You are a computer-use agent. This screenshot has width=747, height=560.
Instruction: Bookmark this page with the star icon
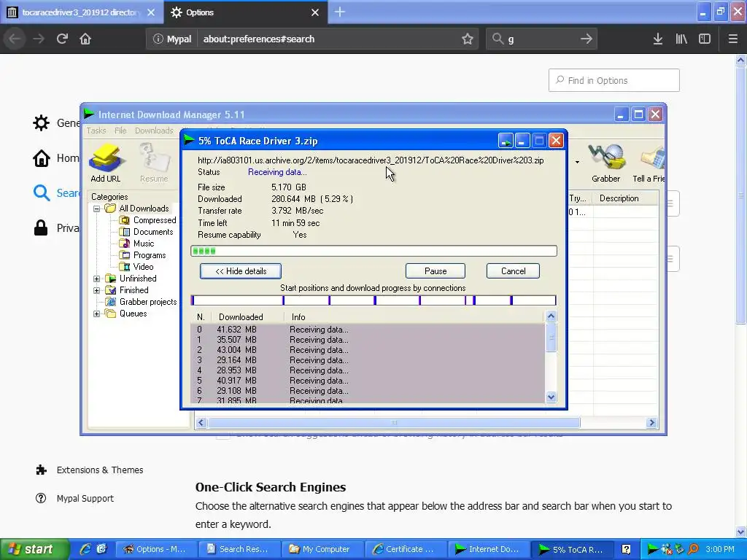pos(468,39)
